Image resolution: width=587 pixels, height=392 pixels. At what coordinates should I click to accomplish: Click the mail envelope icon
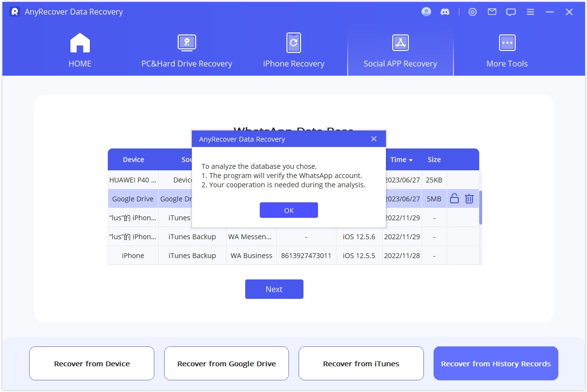pyautogui.click(x=492, y=12)
